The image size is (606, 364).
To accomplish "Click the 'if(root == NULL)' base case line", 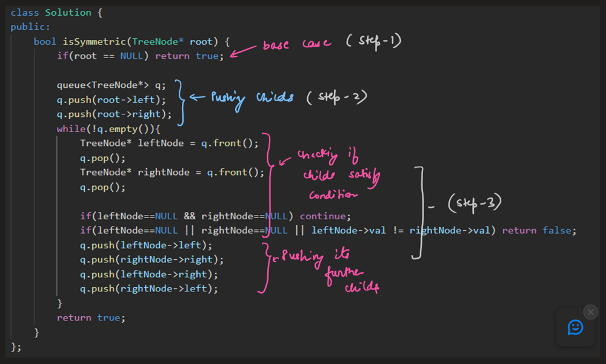I will click(140, 56).
